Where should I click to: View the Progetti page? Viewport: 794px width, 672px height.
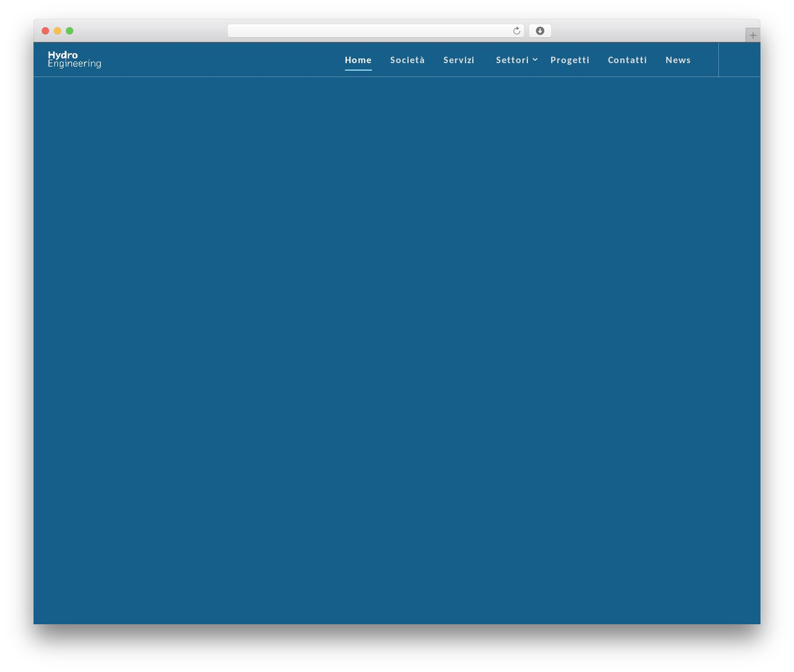[x=570, y=60]
